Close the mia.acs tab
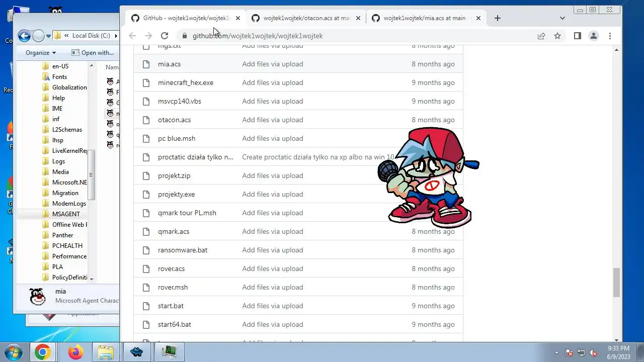Screen dimensions: 644x362 478,18
